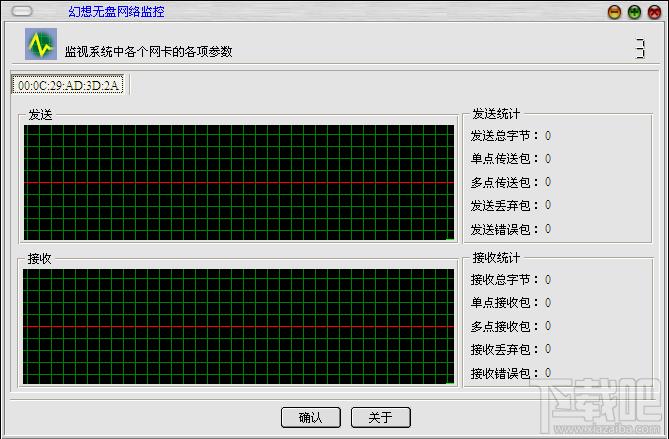Viewport: 669px width, 439px height.
Task: Click the 幻想无盘网络监控 window title
Action: [116, 12]
